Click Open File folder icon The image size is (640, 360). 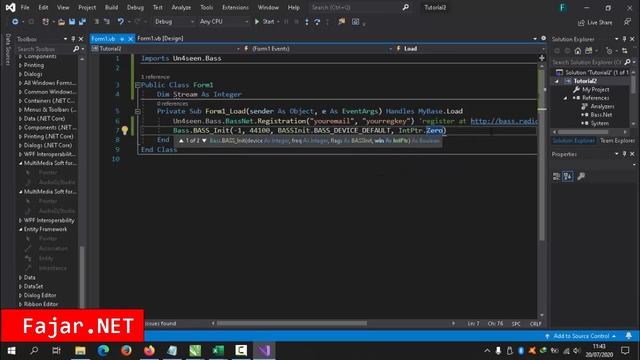point(61,22)
